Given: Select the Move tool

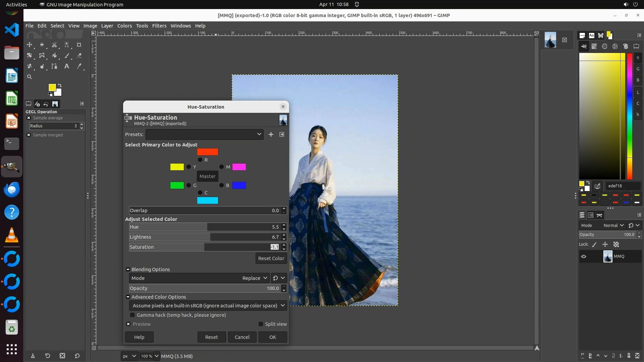Looking at the screenshot, I should click(x=30, y=45).
